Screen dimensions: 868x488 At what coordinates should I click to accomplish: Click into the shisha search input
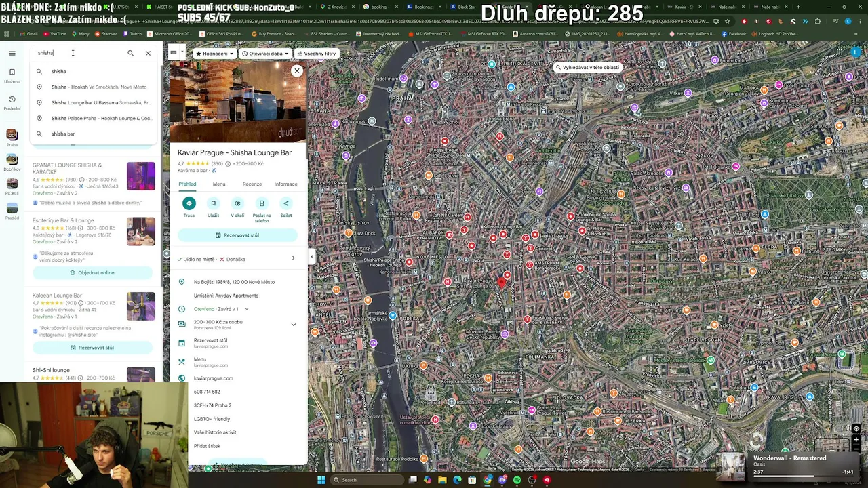[x=80, y=53]
